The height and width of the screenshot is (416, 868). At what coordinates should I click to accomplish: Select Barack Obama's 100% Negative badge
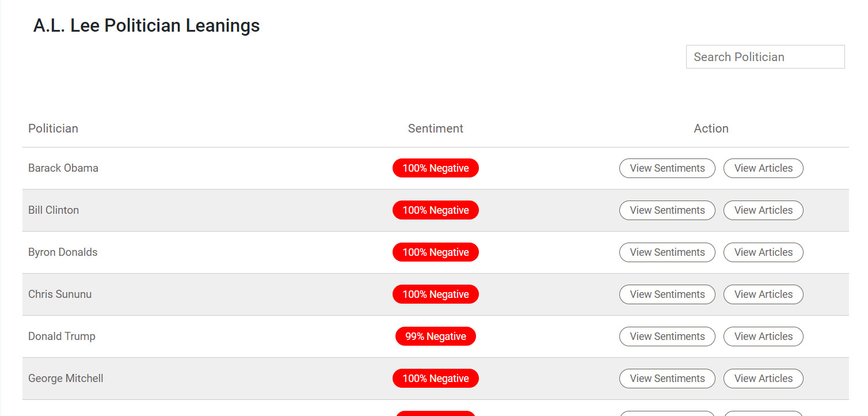(x=436, y=168)
